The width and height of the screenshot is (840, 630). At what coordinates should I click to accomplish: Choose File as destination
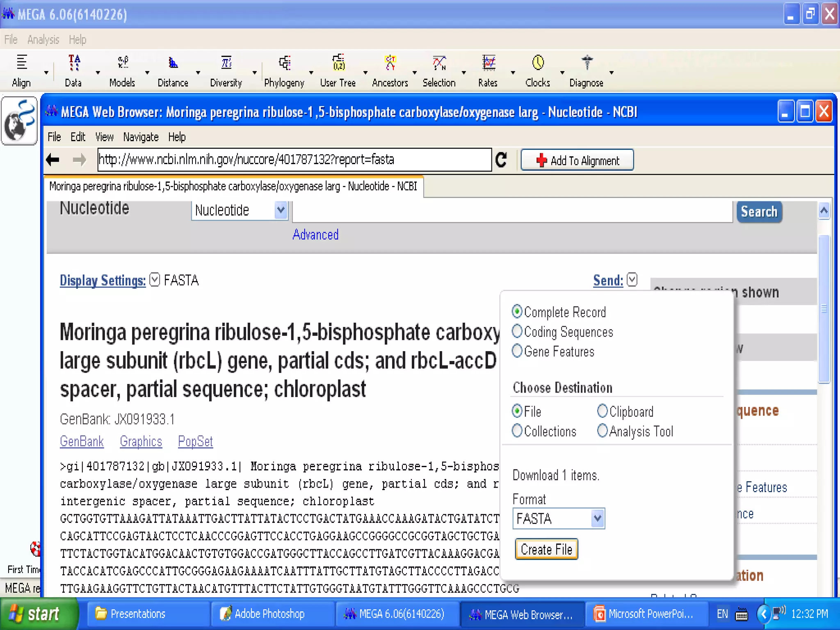pyautogui.click(x=517, y=411)
